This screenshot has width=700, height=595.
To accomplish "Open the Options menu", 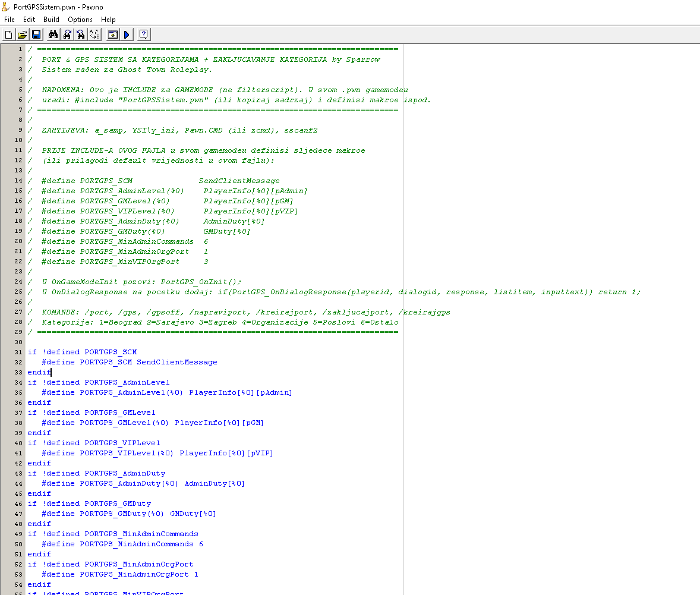I will click(x=80, y=19).
